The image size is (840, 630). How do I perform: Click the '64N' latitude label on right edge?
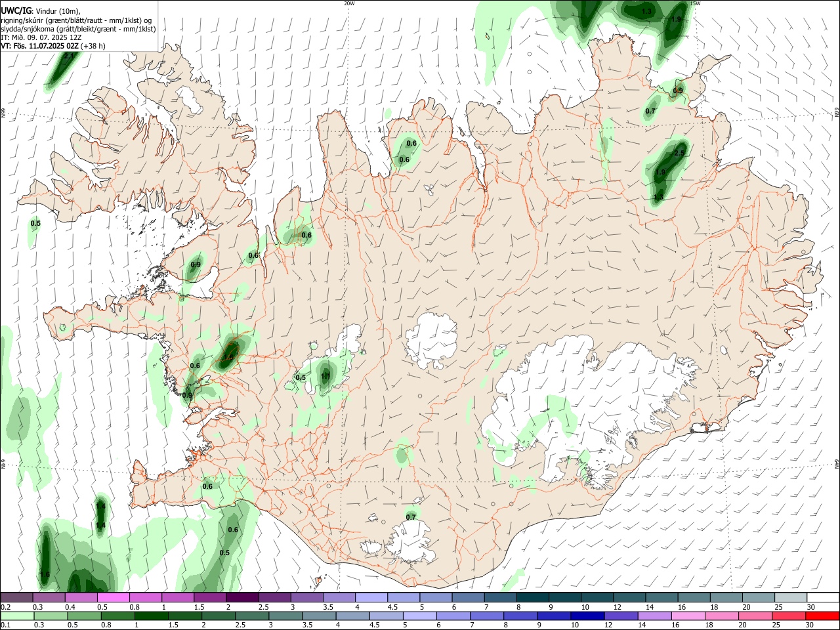(x=837, y=463)
